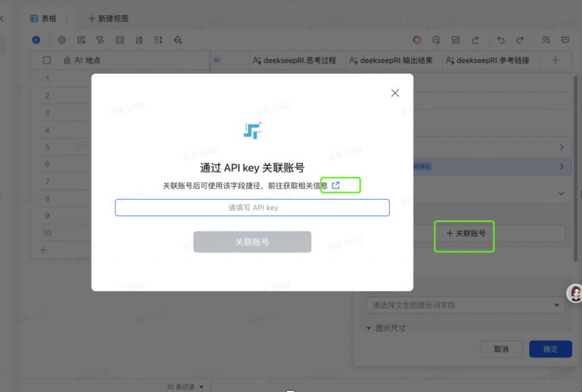Expand the highlighted 字段捷径 row chevron
Screen dimensions: 582x392
tap(562, 166)
